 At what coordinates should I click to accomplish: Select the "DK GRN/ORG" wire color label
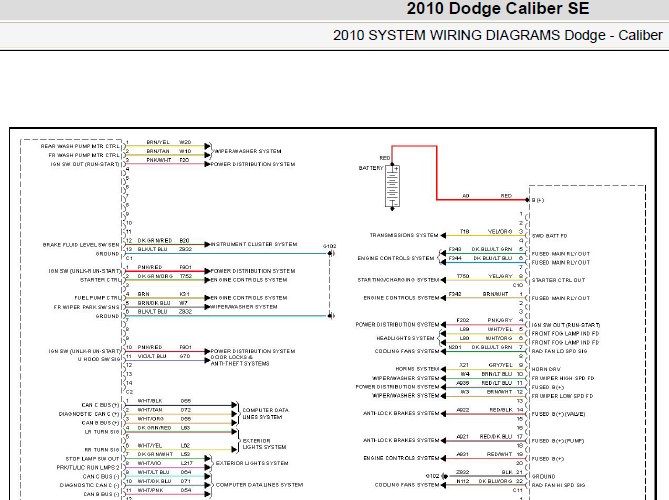click(155, 276)
